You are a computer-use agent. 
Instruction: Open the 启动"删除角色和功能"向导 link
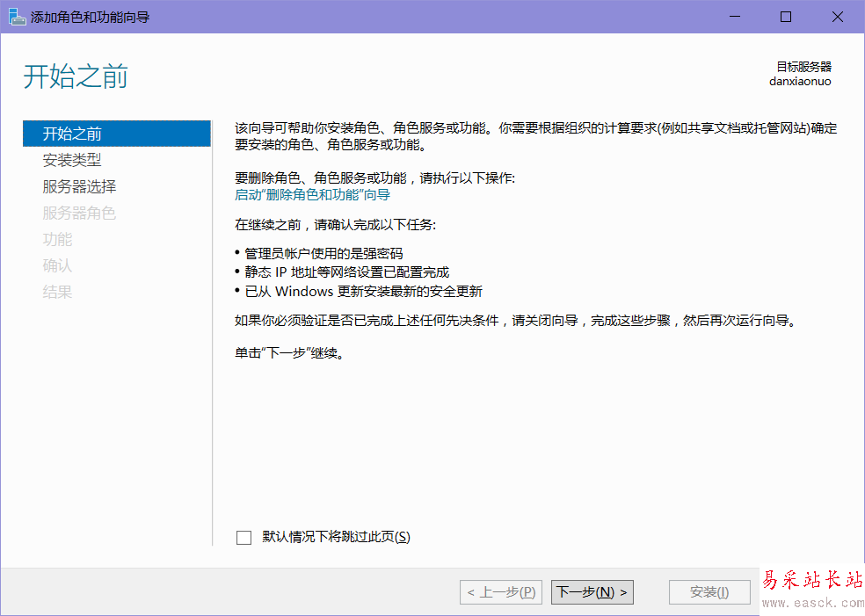313,195
